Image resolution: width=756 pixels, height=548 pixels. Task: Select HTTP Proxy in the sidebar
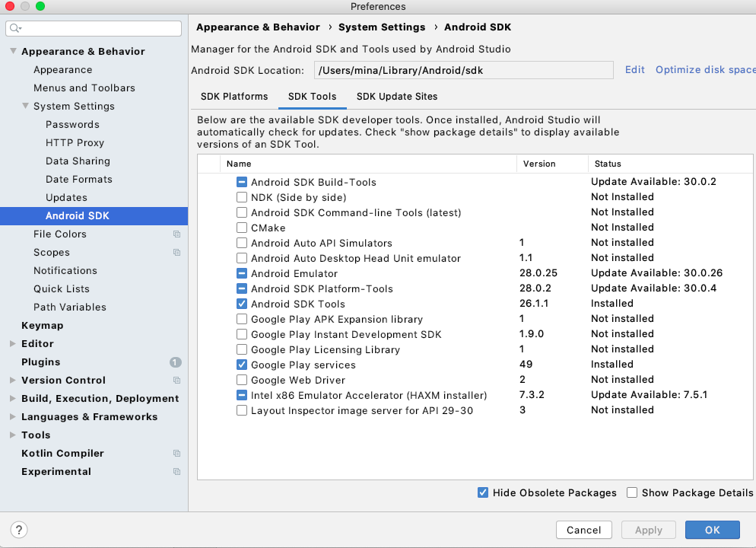pos(75,143)
